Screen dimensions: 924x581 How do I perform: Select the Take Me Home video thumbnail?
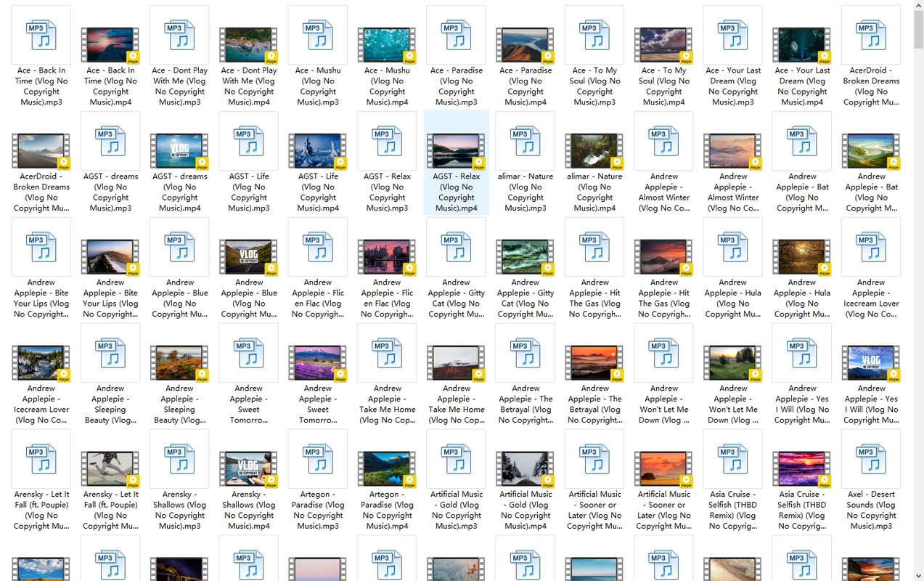pos(457,363)
